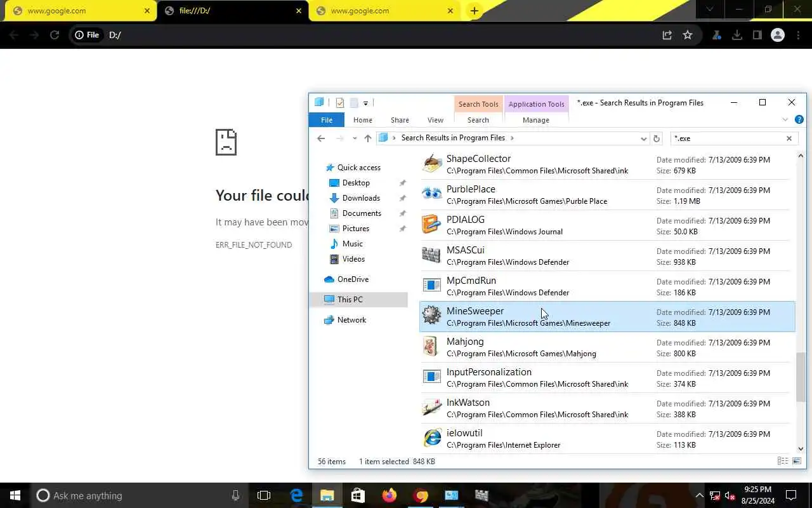Toggle Chrome side panel
The width and height of the screenshot is (812, 508).
tap(757, 35)
